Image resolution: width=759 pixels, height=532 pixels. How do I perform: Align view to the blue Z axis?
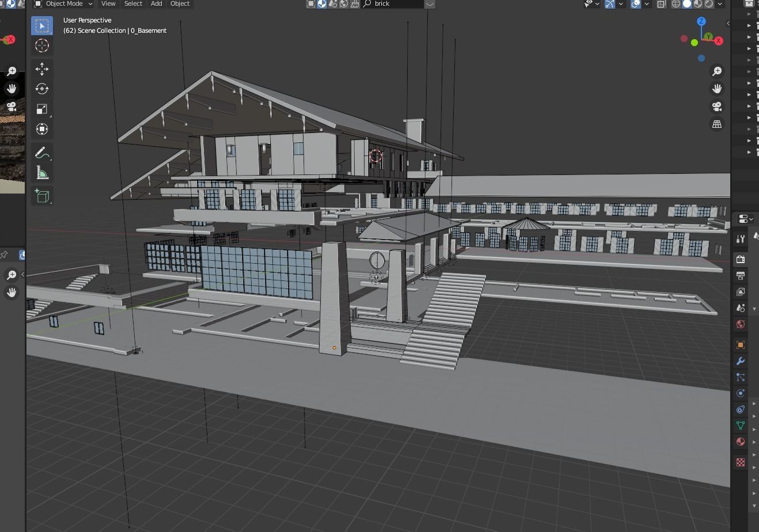click(x=701, y=21)
